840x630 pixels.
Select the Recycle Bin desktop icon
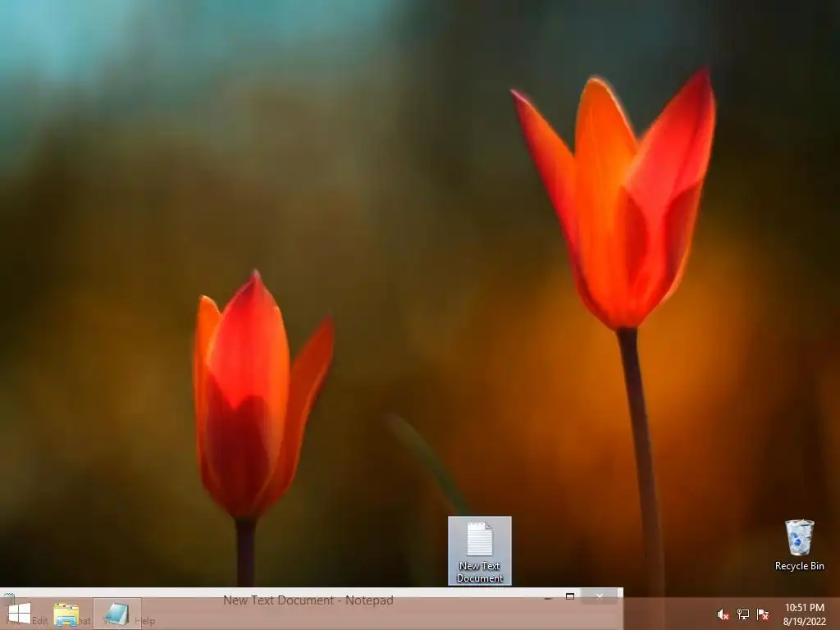point(799,545)
